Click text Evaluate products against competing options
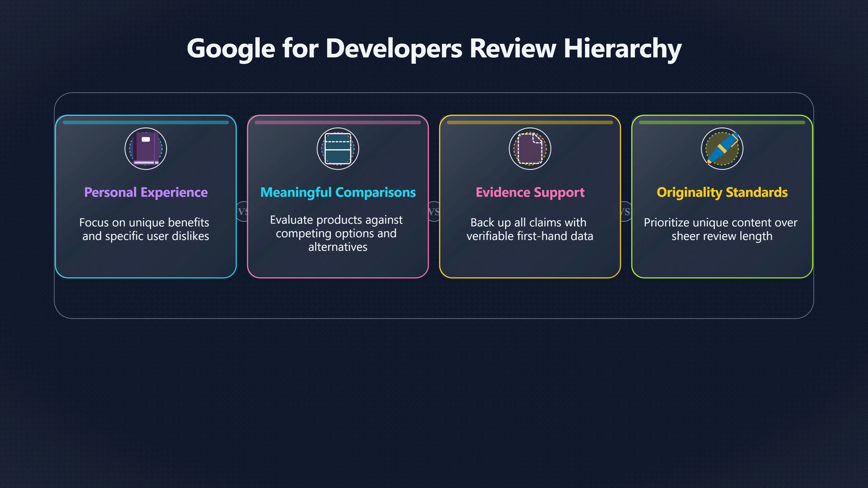This screenshot has width=868, height=488. (336, 233)
